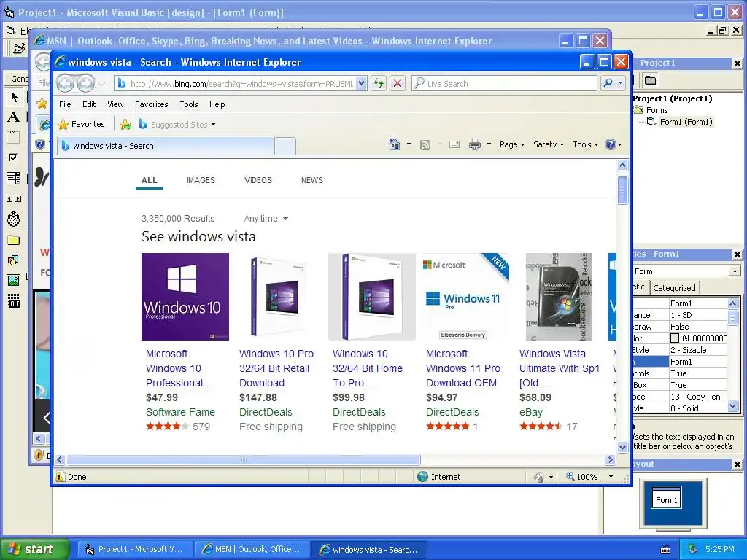Screen dimensions: 747x560
Task: Switch to the IMAGES search tab
Action: click(201, 180)
